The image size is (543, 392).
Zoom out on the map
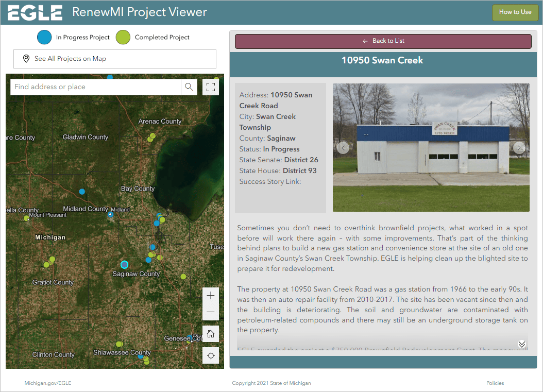[x=210, y=312]
